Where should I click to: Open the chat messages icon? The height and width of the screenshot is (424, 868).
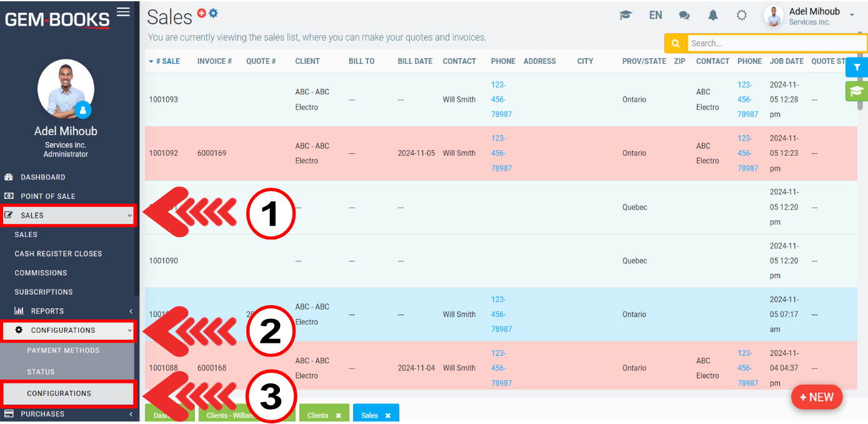684,16
